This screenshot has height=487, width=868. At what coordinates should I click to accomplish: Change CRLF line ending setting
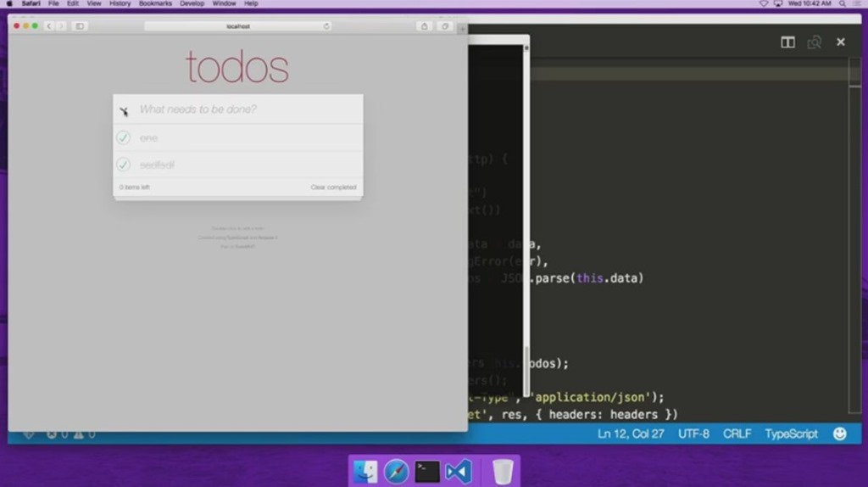[737, 434]
